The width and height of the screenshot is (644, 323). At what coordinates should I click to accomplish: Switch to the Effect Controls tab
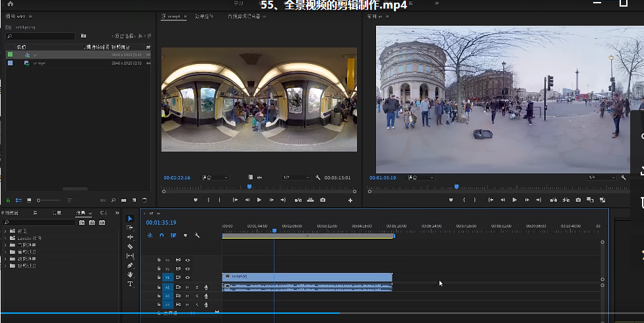click(x=204, y=16)
